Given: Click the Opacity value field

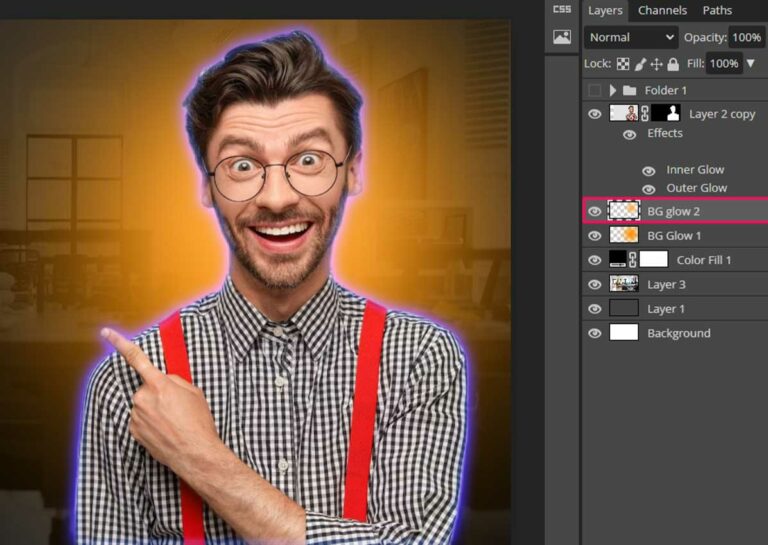Looking at the screenshot, I should [x=747, y=37].
